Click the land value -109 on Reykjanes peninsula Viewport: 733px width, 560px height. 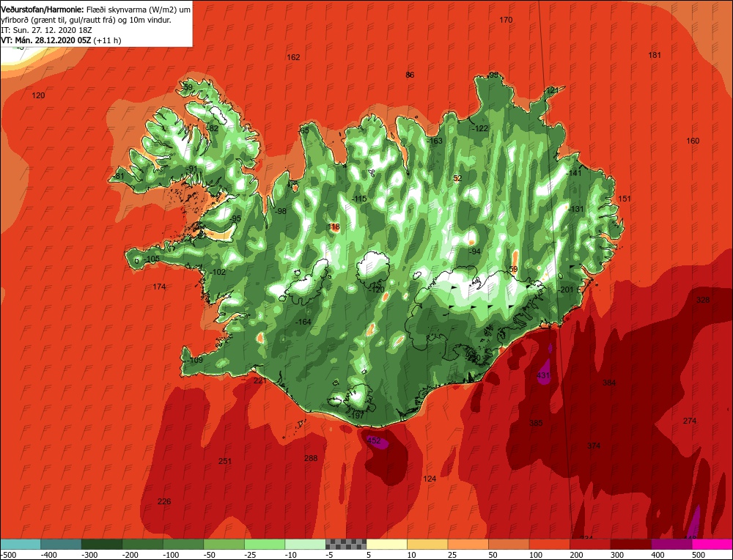[196, 360]
